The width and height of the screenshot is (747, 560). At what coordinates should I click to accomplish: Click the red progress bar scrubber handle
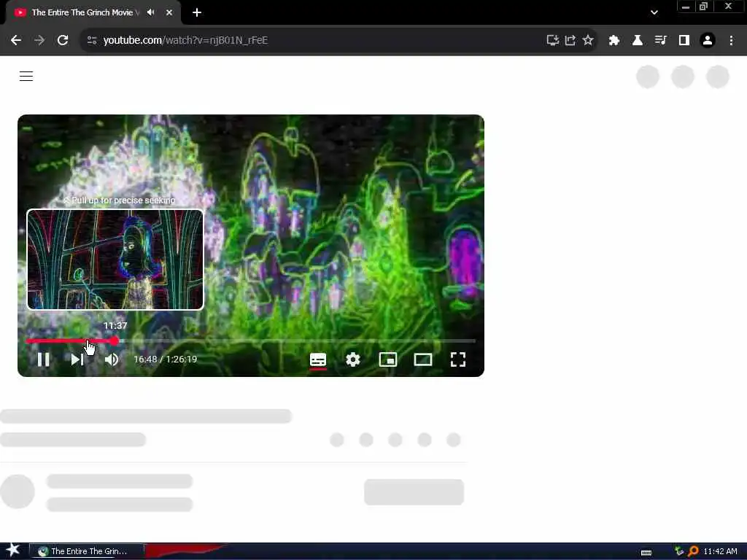click(x=115, y=341)
